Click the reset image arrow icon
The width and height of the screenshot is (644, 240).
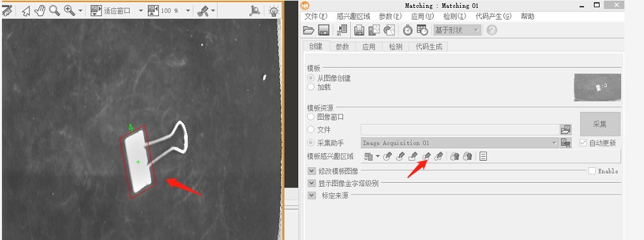[x=389, y=30]
